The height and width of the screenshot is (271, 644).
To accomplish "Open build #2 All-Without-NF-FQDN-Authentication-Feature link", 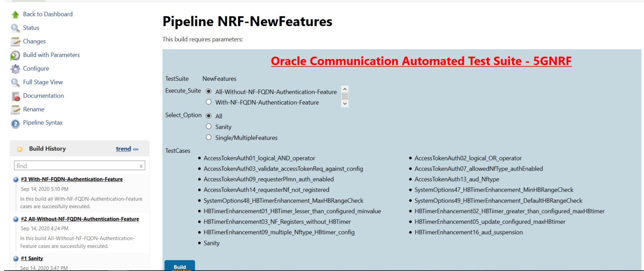I will pyautogui.click(x=80, y=219).
